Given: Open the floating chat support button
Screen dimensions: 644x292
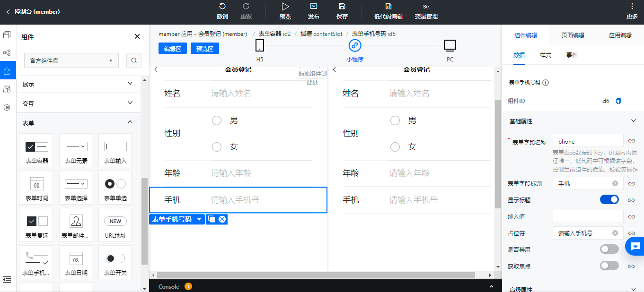Looking at the screenshot, I should (635, 246).
